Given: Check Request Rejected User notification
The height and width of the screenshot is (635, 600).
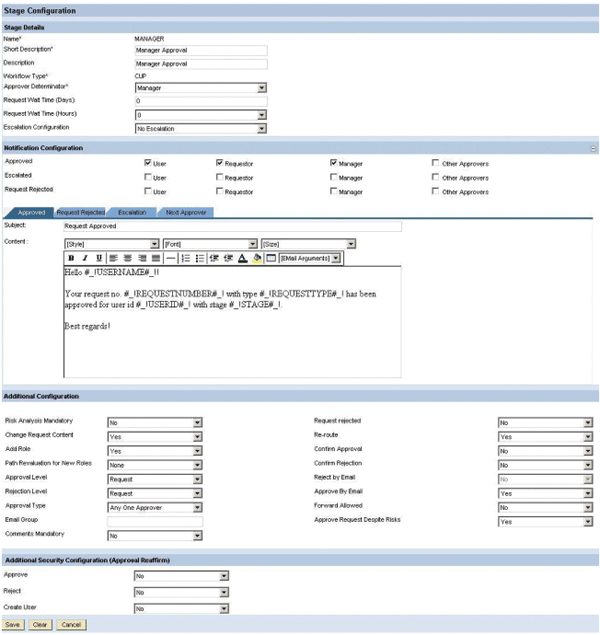Looking at the screenshot, I should [x=148, y=191].
